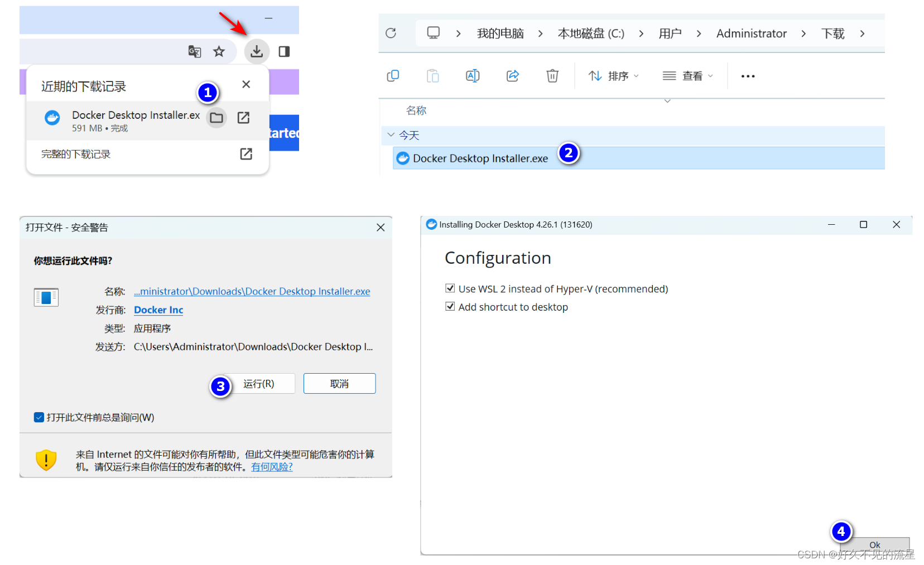Close the recent downloads popup
The width and height of the screenshot is (924, 565).
(x=246, y=84)
